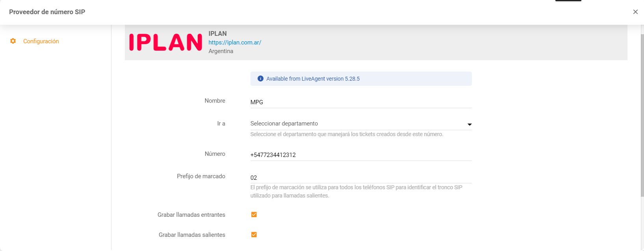The image size is (644, 251).
Task: Click the Grabar llamadas entrantes label
Action: 191,215
